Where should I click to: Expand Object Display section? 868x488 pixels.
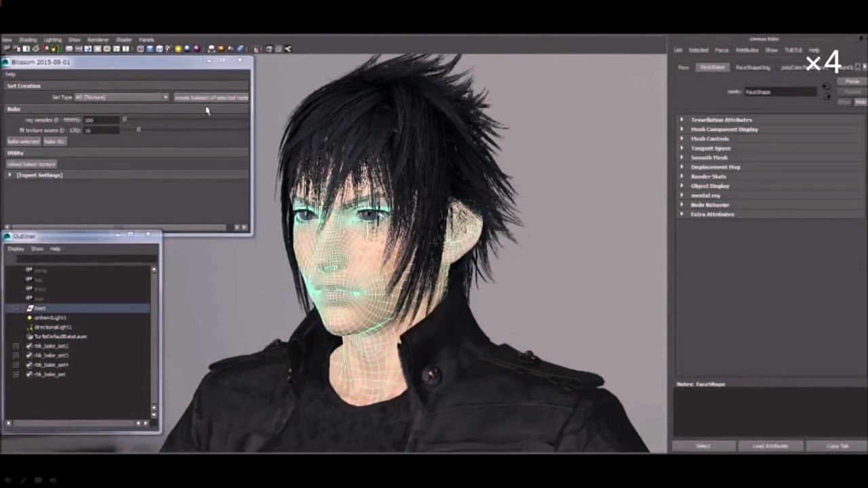tap(682, 186)
